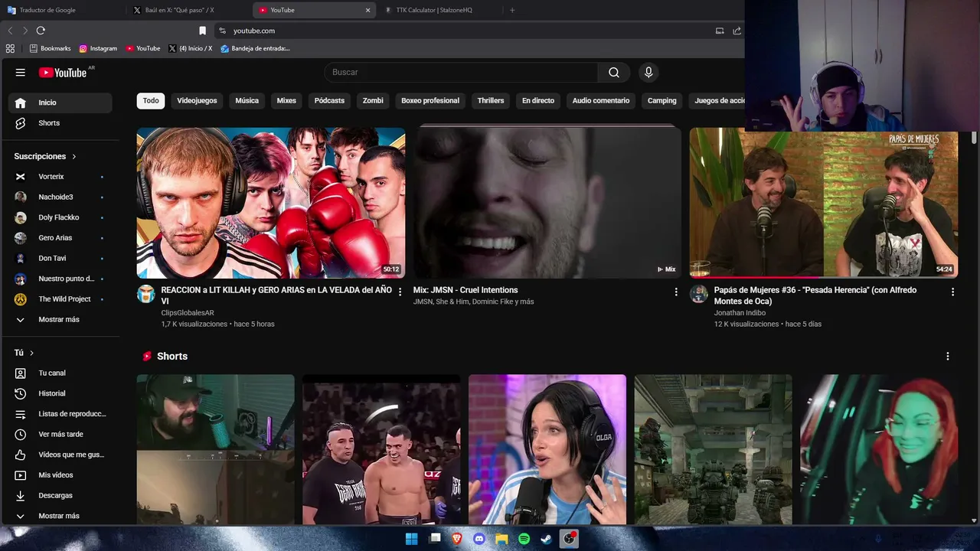This screenshot has height=551, width=980.
Task: Open Ver más tarde in the sidebar
Action: tap(60, 435)
